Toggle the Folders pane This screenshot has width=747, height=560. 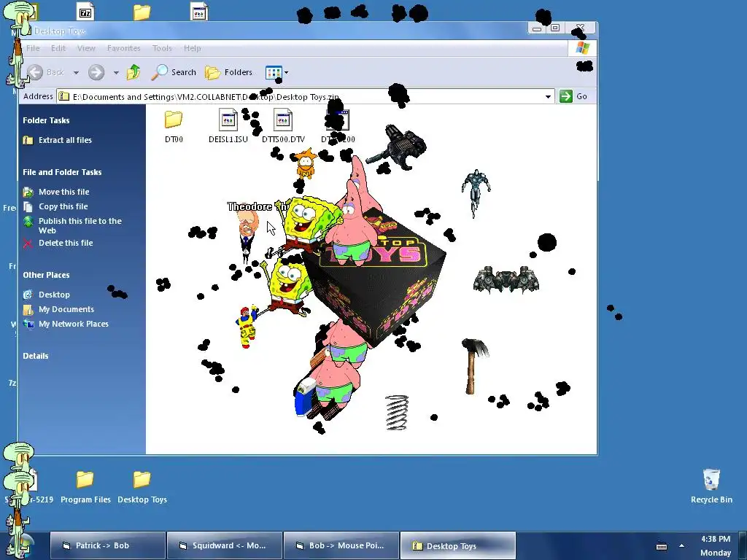(228, 72)
